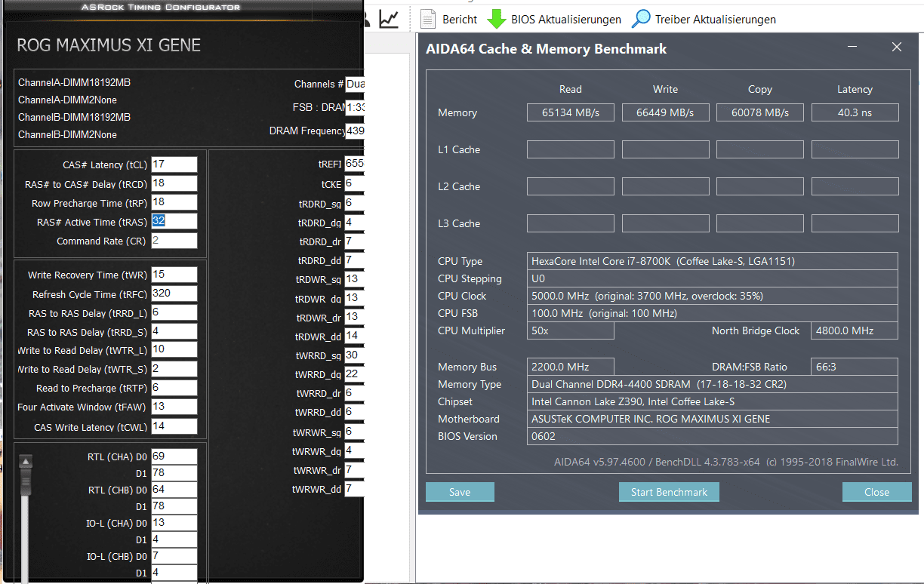Open the Bericht report toolbar button
Image resolution: width=924 pixels, height=584 pixels.
(x=449, y=19)
